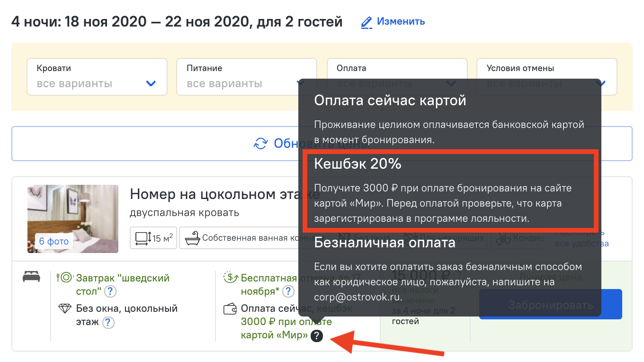Click the Изменить link to edit dates
Image resolution: width=644 pixels, height=362 pixels.
tap(393, 22)
